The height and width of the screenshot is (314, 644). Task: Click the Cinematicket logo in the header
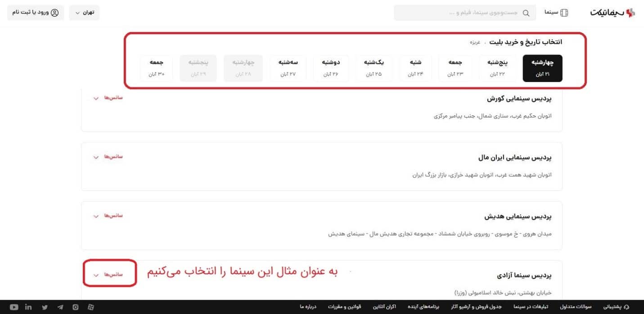coord(612,13)
